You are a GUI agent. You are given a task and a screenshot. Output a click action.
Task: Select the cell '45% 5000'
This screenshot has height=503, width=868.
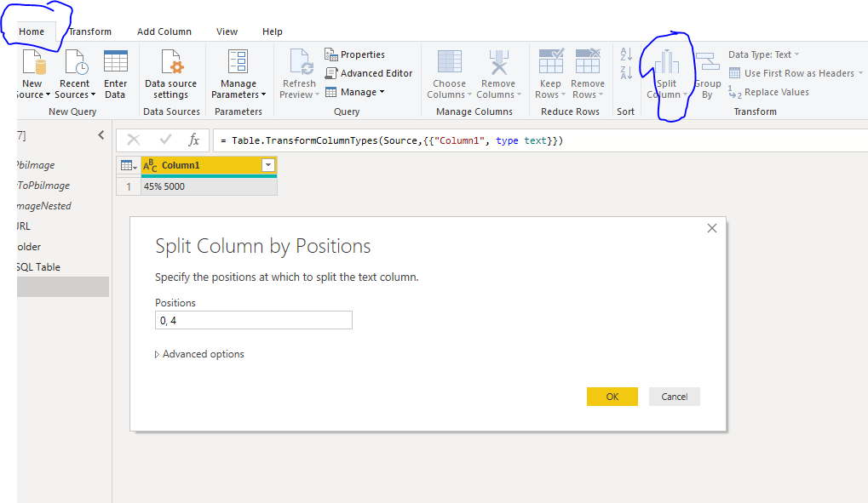tap(210, 186)
